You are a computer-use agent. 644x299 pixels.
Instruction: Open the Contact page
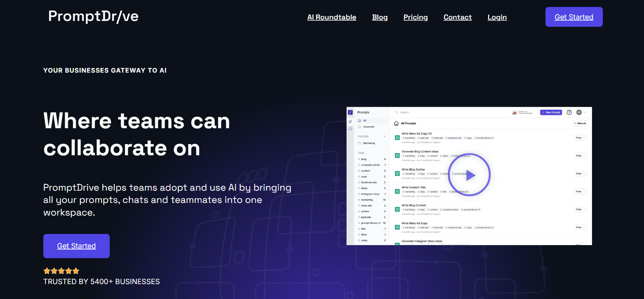click(x=457, y=17)
